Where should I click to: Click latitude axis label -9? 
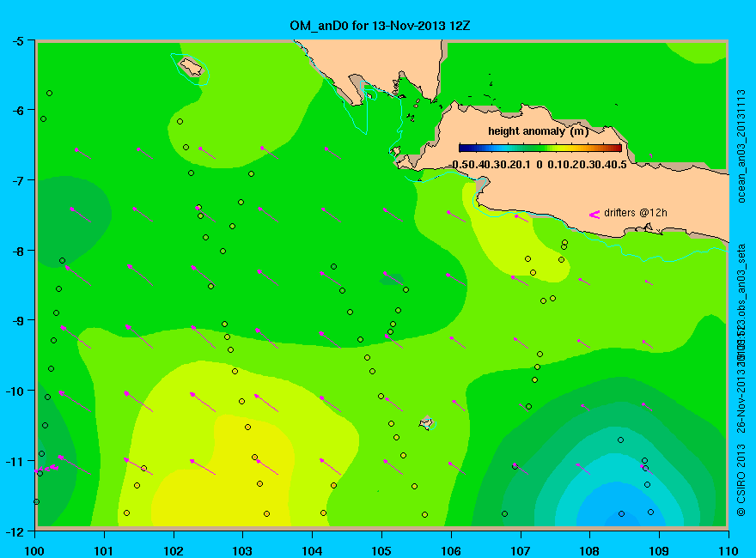click(17, 320)
